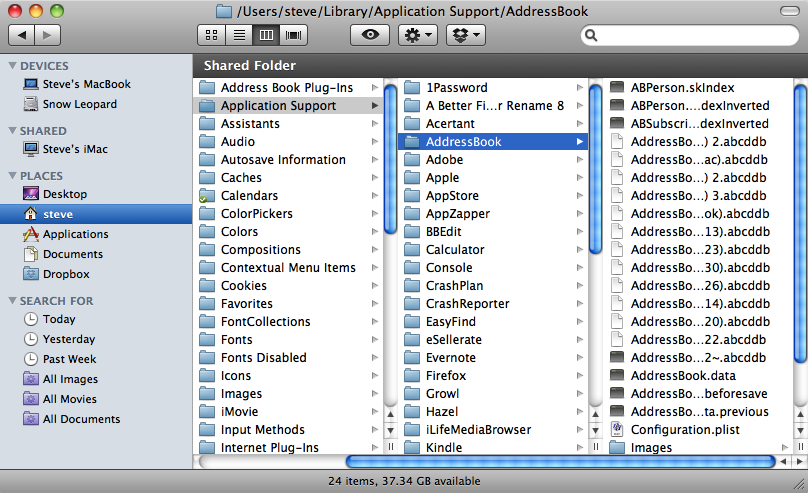808x493 pixels.
Task: Click first column's width handle
Action: point(391,447)
